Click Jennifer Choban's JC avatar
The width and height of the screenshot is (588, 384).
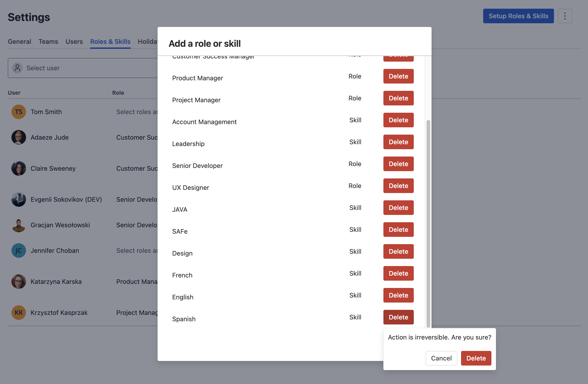click(x=18, y=251)
